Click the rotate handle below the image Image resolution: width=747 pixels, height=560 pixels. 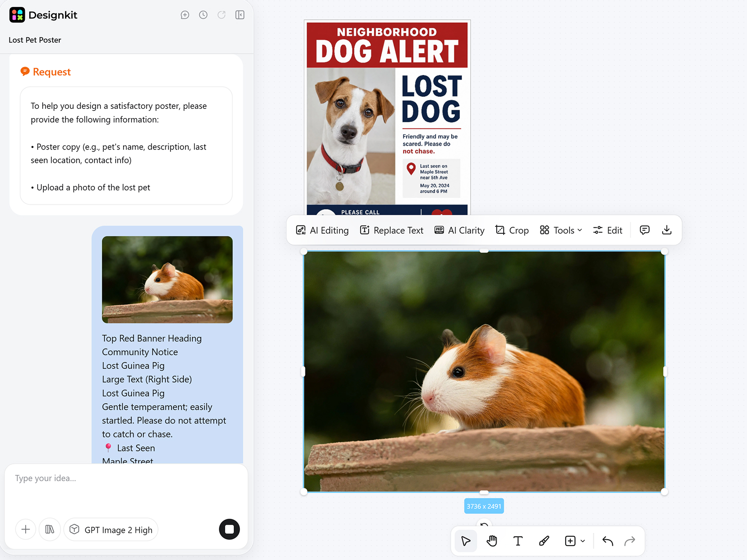(484, 524)
